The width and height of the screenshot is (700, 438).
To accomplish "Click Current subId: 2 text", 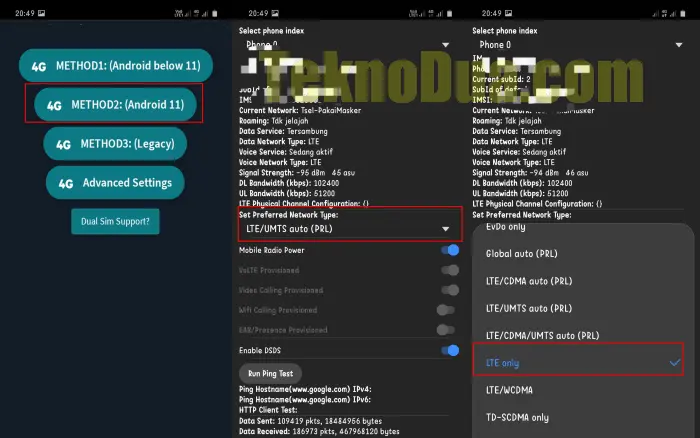I will (x=501, y=79).
